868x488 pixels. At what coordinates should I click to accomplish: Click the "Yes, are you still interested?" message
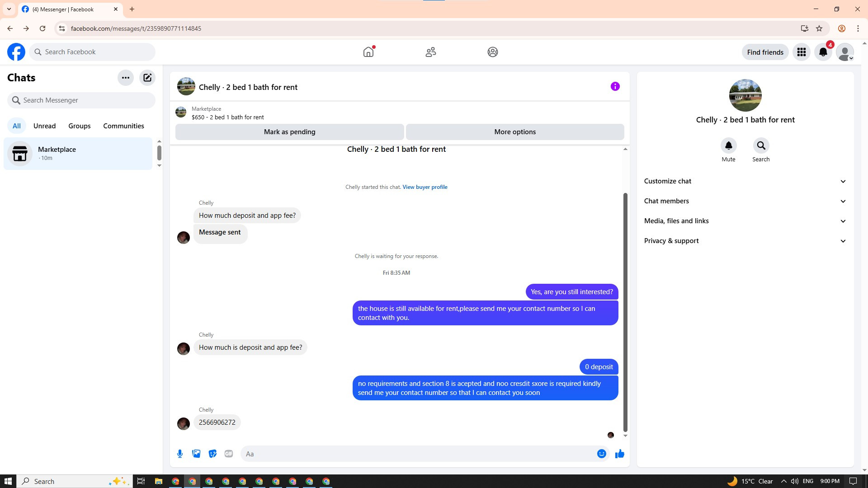pos(572,292)
